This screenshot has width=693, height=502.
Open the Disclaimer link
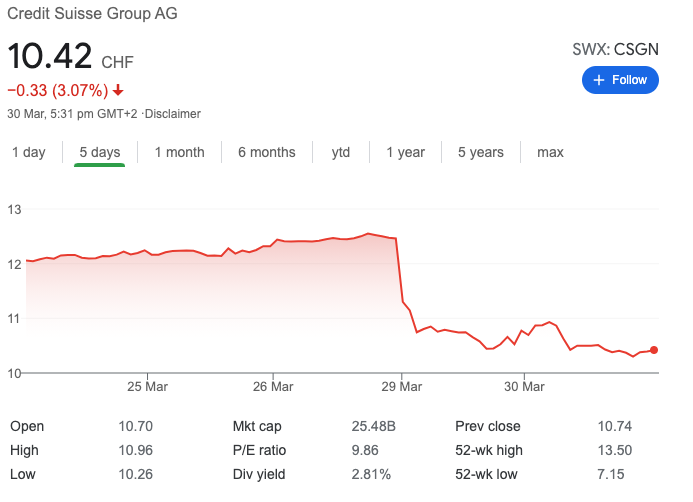pyautogui.click(x=173, y=114)
